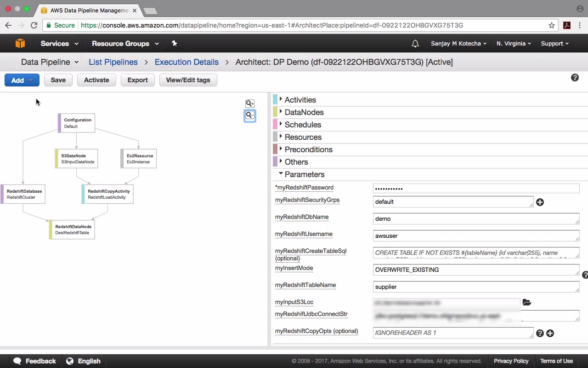Open the Support menu

click(x=554, y=44)
